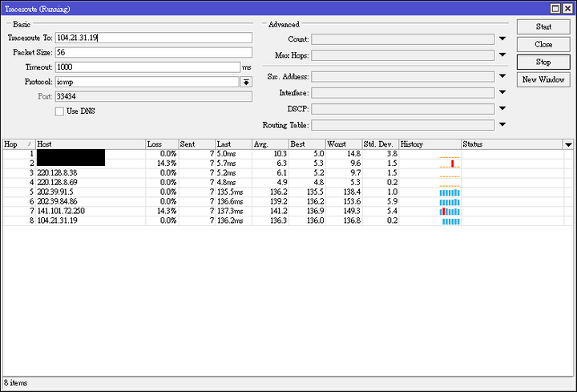Expand the Src. Address field arrow
Viewport: 577px width, 392px height.
coord(502,76)
